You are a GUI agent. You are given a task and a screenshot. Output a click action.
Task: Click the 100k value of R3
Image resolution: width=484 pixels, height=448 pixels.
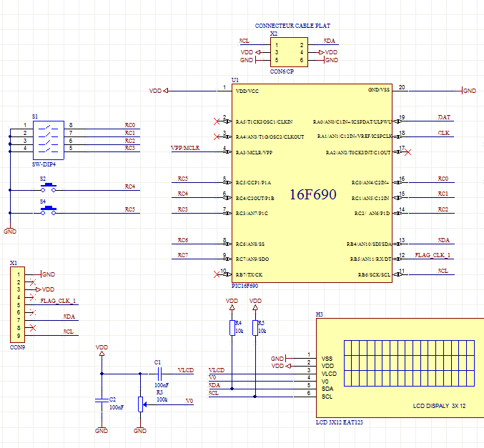pos(162,399)
